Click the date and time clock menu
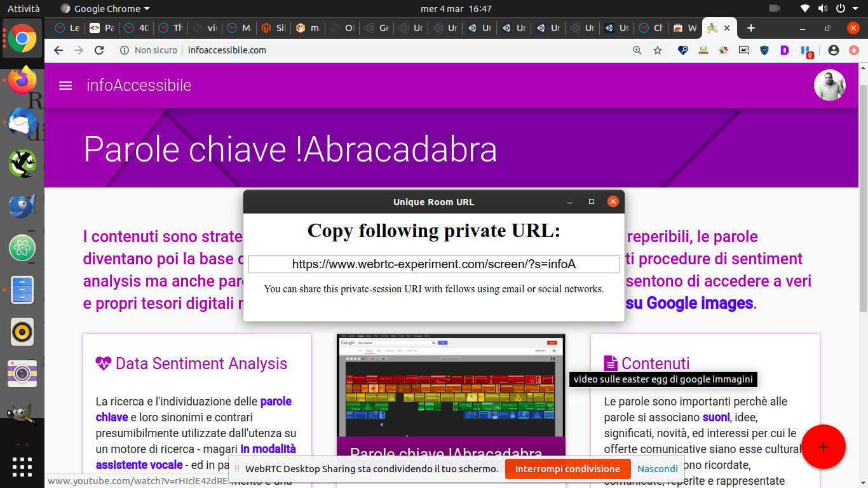This screenshot has width=868, height=488. point(456,9)
